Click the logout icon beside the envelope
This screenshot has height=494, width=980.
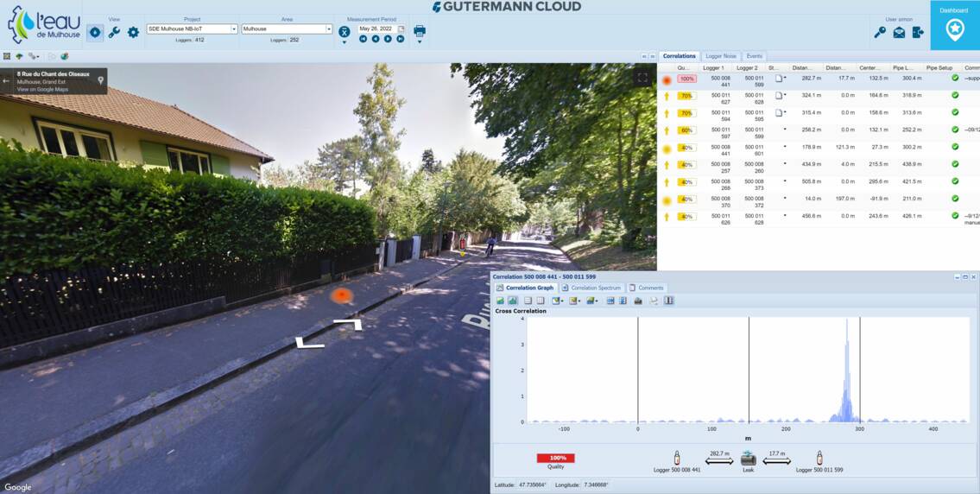pyautogui.click(x=917, y=33)
